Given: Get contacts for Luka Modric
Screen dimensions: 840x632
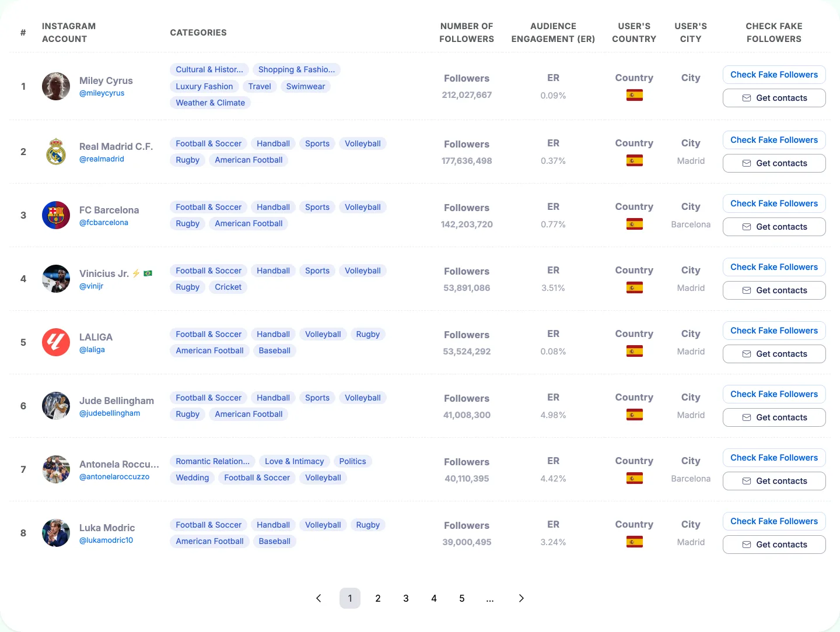Looking at the screenshot, I should pos(774,545).
